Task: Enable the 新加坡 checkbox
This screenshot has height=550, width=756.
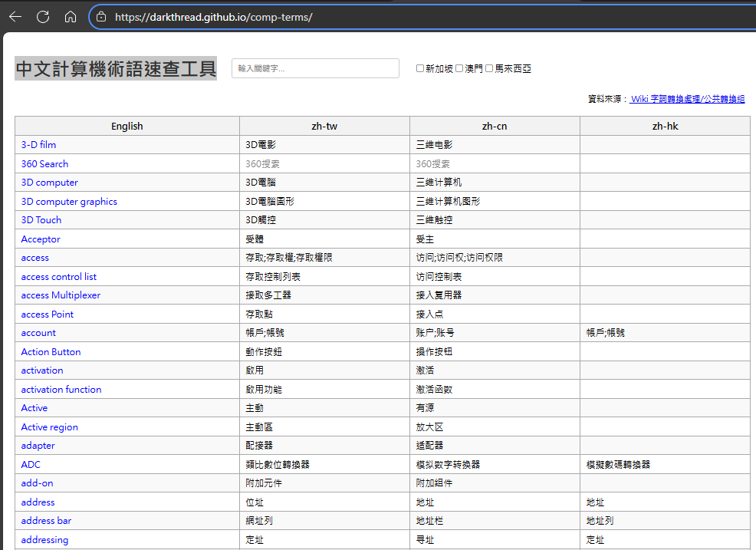Action: tap(420, 68)
